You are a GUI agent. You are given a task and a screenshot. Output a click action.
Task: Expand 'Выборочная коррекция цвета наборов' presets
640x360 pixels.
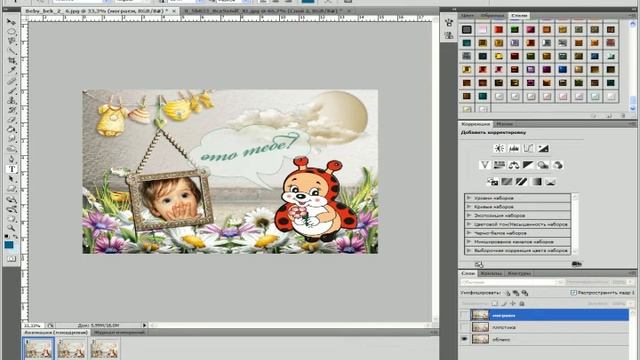(x=469, y=250)
